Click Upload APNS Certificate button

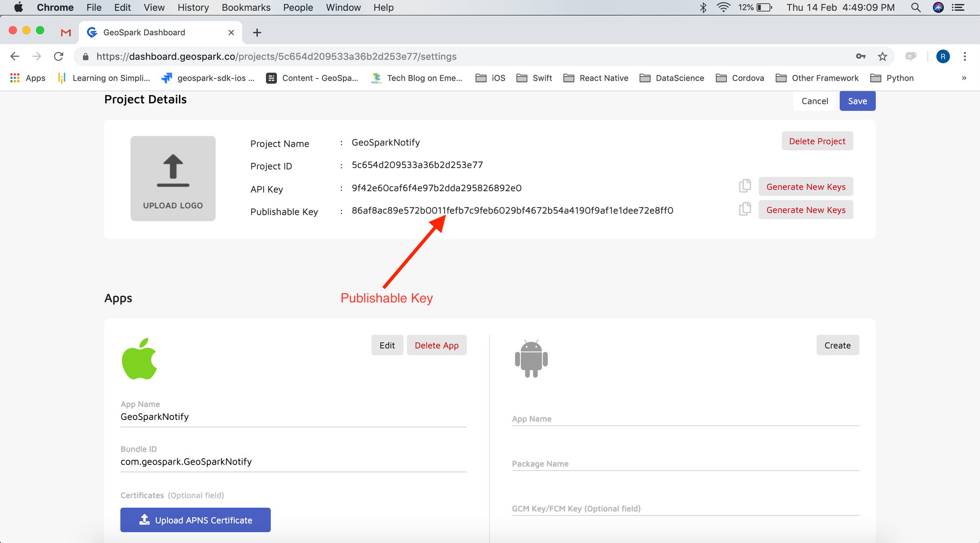[196, 520]
